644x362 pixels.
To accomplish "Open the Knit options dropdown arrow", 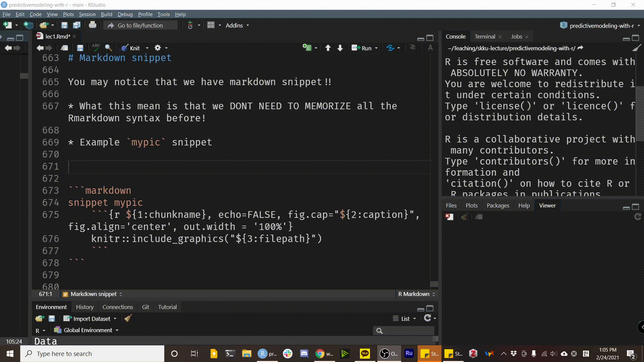I will tap(147, 48).
